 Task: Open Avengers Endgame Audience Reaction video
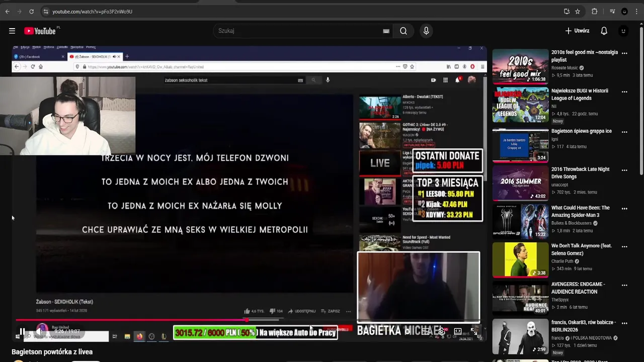pos(578,288)
